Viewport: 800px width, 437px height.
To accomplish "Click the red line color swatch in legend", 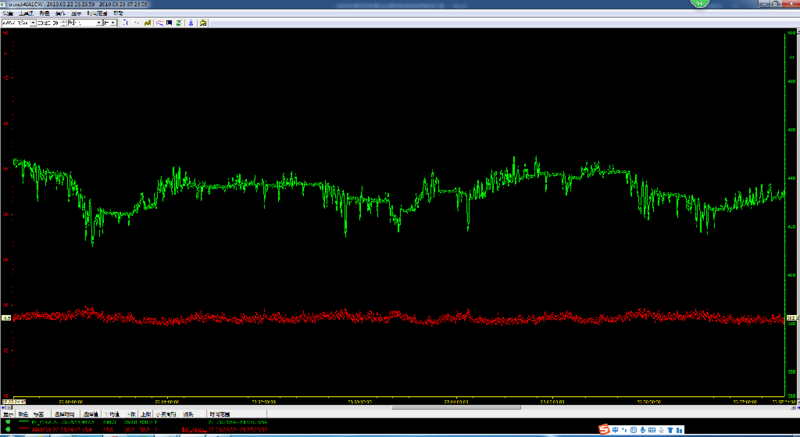I will [23, 429].
